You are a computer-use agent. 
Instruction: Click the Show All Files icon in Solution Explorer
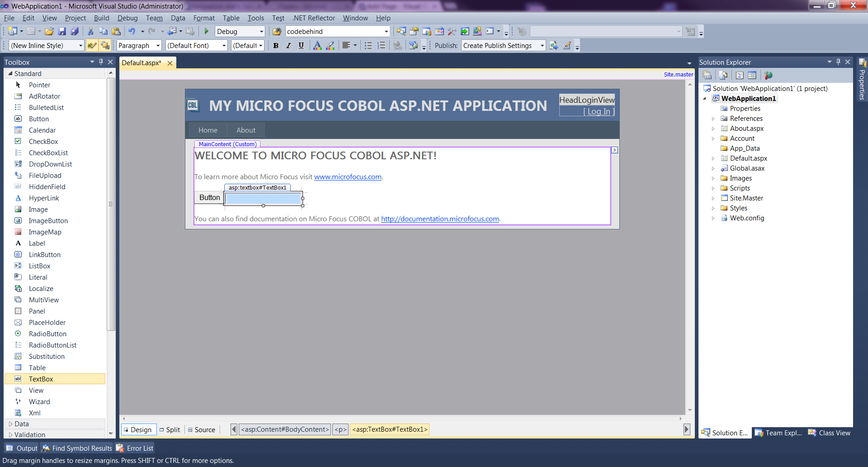coord(723,75)
